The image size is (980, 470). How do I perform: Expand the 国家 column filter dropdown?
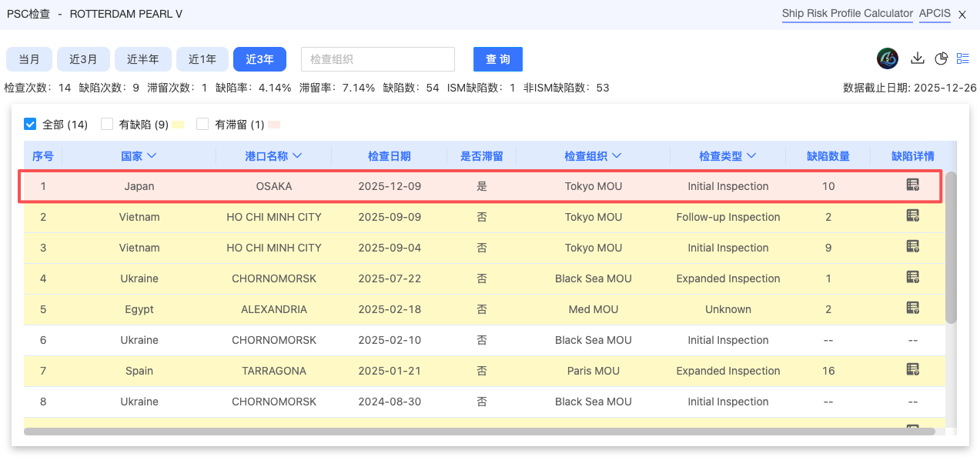(x=152, y=156)
